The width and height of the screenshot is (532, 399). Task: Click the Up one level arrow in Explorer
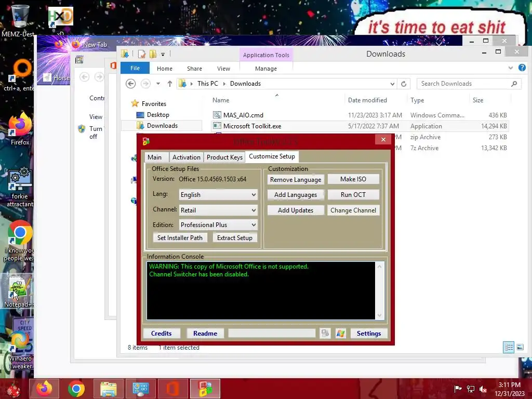(x=170, y=84)
